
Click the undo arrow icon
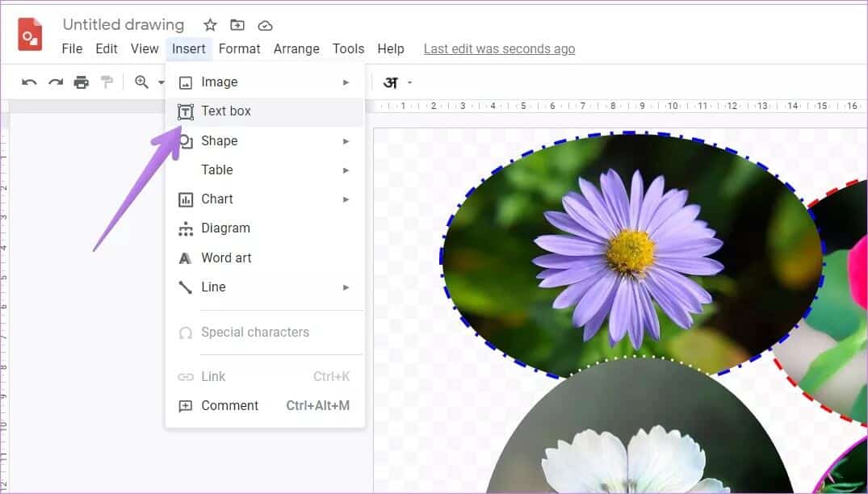pyautogui.click(x=29, y=82)
